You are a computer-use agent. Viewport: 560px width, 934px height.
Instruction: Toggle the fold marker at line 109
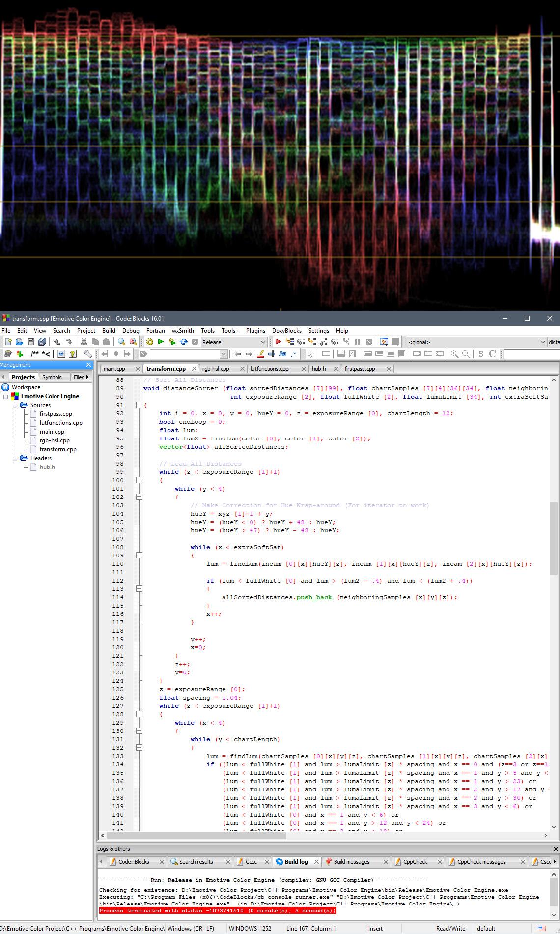[139, 555]
